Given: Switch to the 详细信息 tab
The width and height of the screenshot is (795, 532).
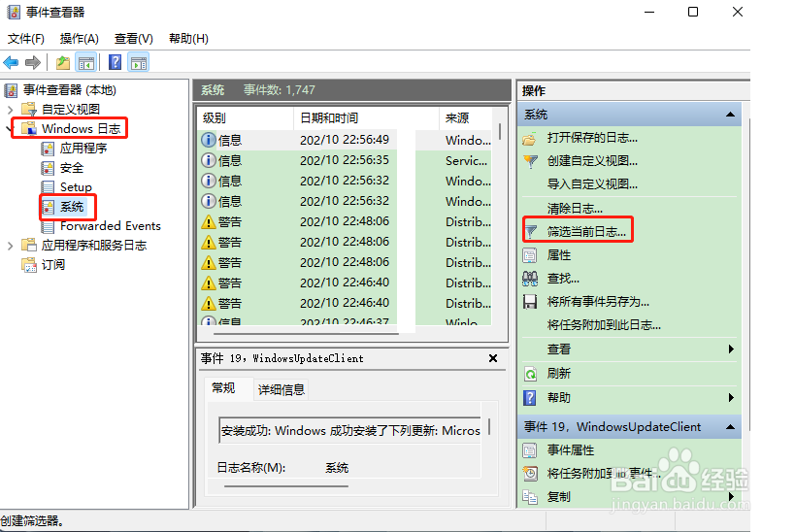Looking at the screenshot, I should click(282, 390).
